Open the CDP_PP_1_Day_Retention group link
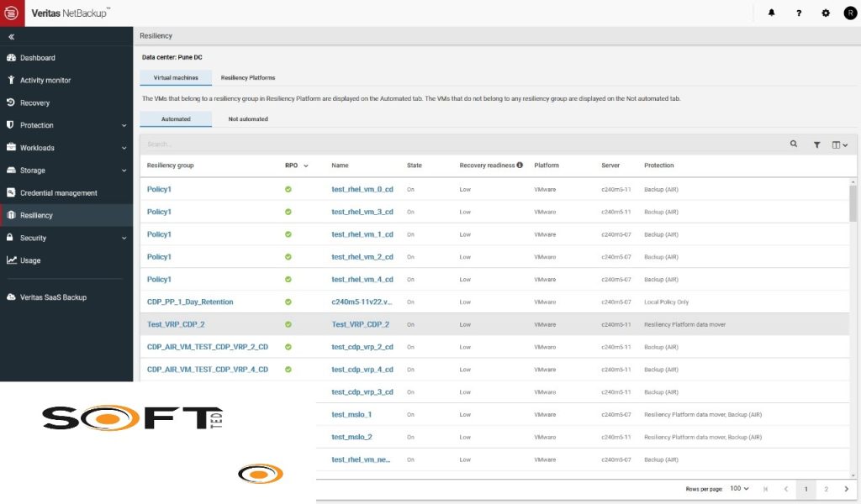Image resolution: width=861 pixels, height=504 pixels. [190, 302]
